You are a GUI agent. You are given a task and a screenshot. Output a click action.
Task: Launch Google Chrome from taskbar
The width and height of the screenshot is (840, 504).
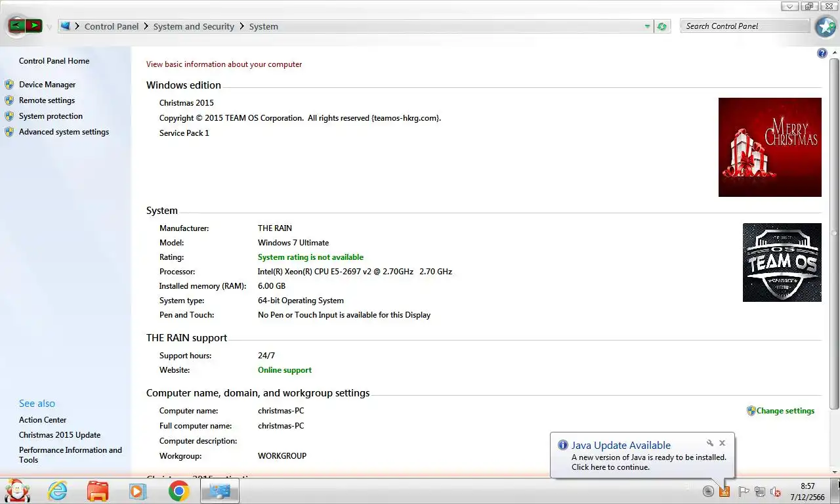click(x=178, y=491)
